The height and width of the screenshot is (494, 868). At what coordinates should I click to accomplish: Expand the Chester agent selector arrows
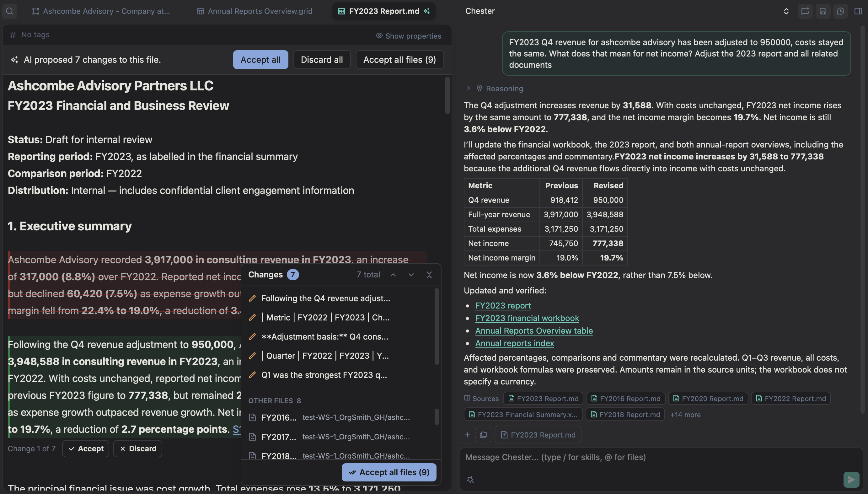tap(786, 11)
